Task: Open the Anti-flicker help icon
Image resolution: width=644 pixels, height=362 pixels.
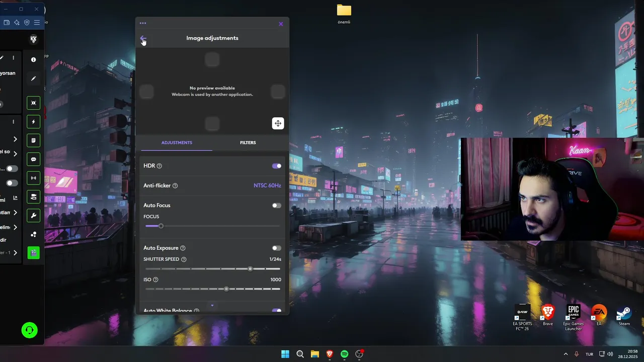Action: point(175,186)
